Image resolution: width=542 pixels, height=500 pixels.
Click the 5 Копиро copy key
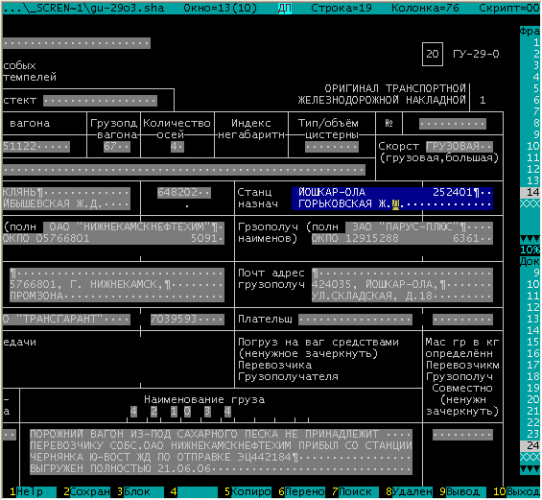(x=248, y=491)
